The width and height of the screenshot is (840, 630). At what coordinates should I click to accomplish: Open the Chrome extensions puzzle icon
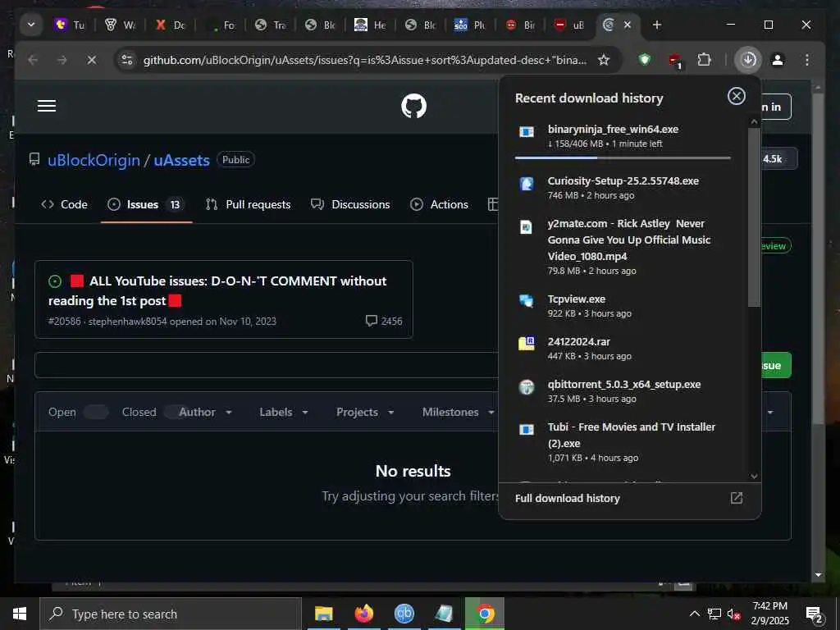pyautogui.click(x=704, y=59)
